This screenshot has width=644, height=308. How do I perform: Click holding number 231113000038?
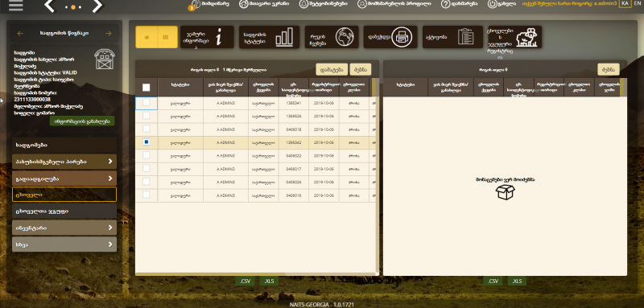pos(32,100)
